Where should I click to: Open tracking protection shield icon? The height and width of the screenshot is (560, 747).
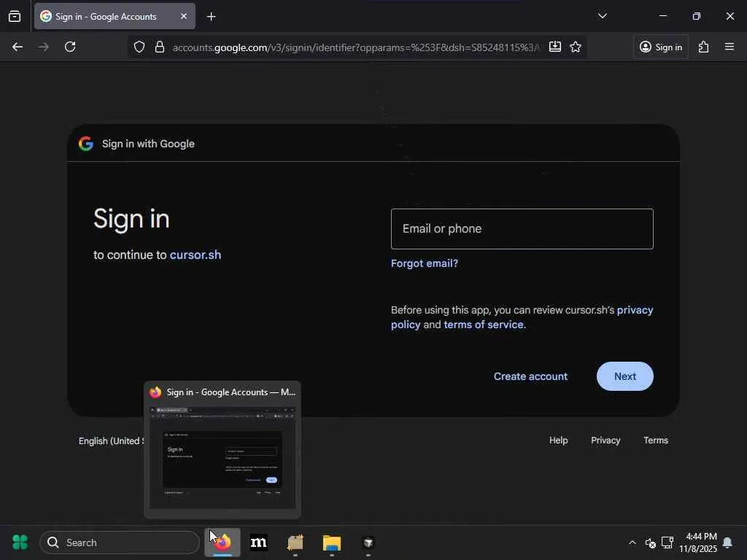pyautogui.click(x=139, y=47)
